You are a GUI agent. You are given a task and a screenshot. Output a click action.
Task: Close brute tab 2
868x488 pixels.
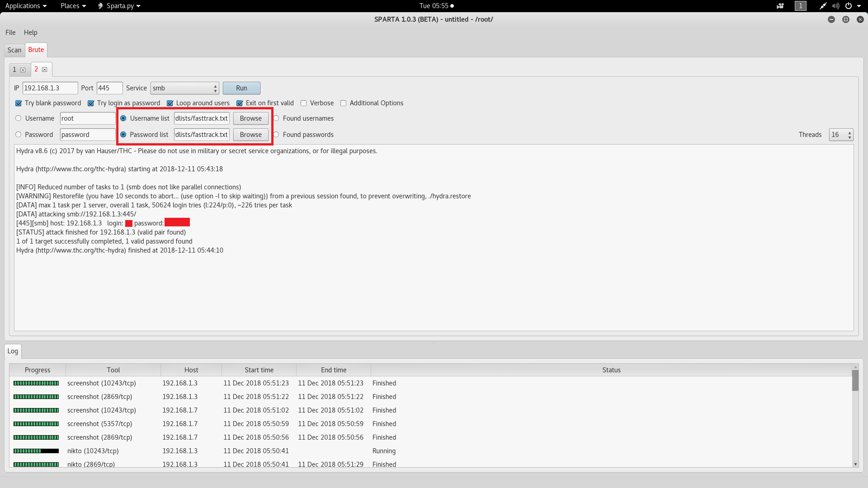(x=44, y=70)
